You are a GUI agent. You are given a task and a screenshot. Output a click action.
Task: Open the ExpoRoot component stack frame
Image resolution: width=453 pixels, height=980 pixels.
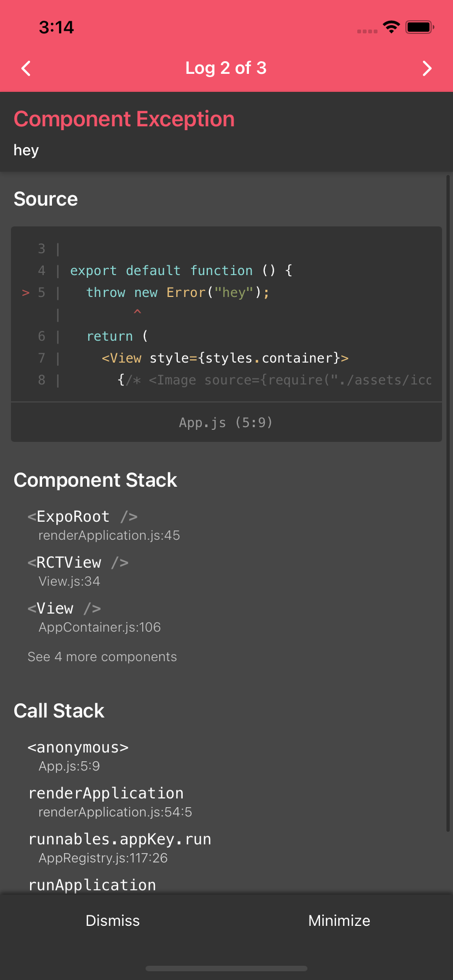tap(104, 525)
